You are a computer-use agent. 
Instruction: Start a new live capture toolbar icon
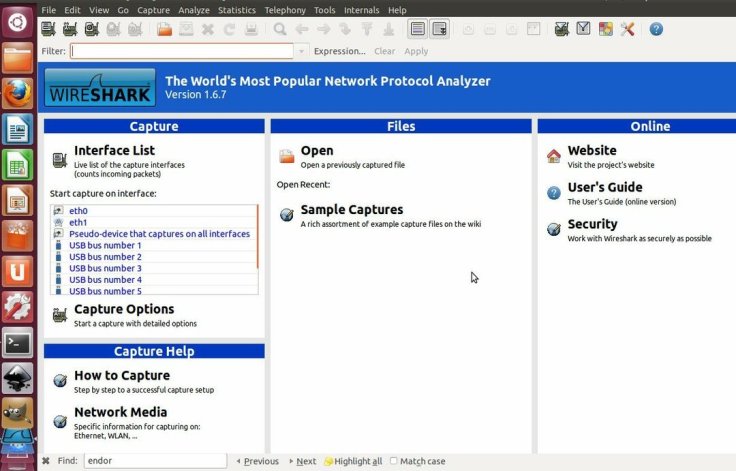(92, 29)
